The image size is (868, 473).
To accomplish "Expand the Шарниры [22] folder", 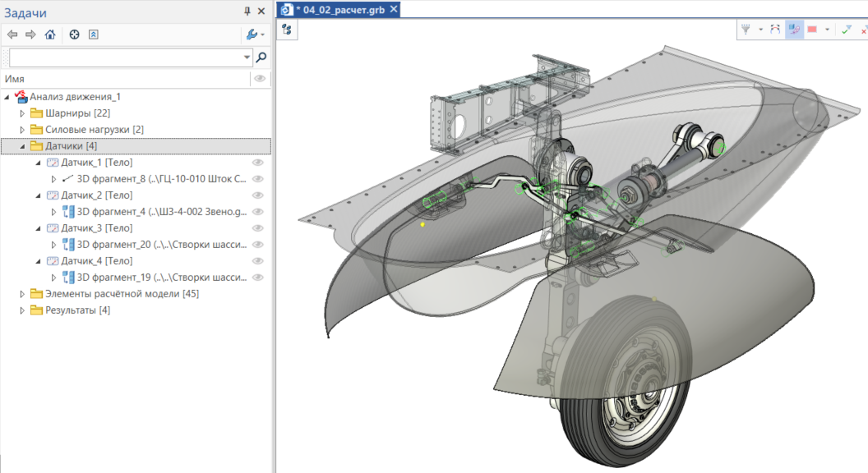I will 22,113.
